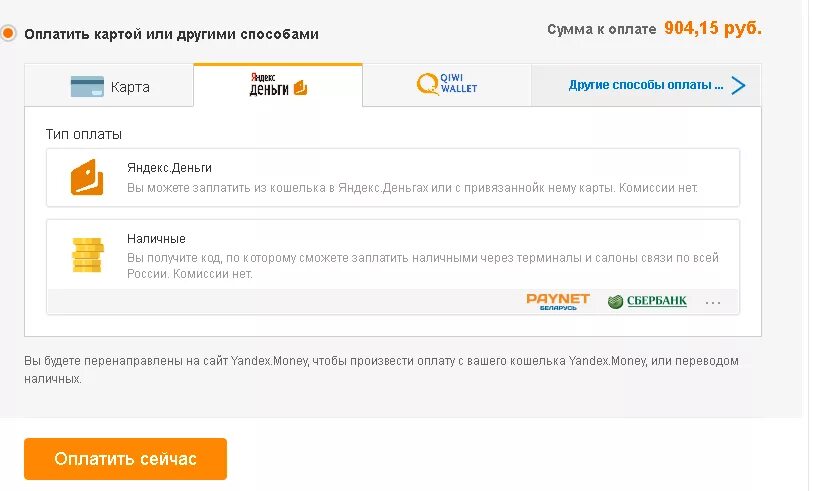Click the Yandex Money wallet icon
This screenshot has height=491, width=813.
coord(87,177)
